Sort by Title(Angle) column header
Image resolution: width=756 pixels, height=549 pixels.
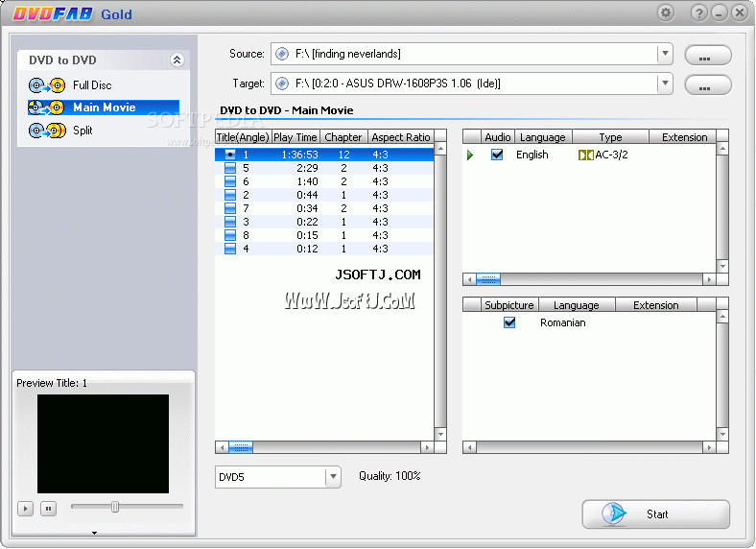pos(243,137)
